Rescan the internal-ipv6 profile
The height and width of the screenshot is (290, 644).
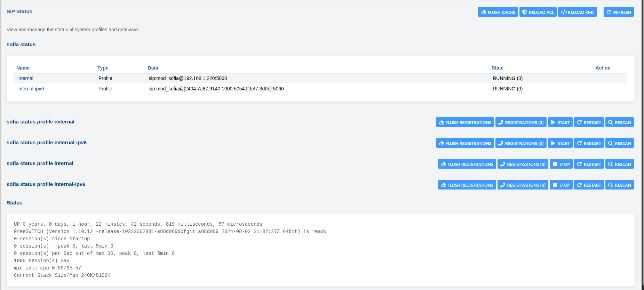(619, 185)
